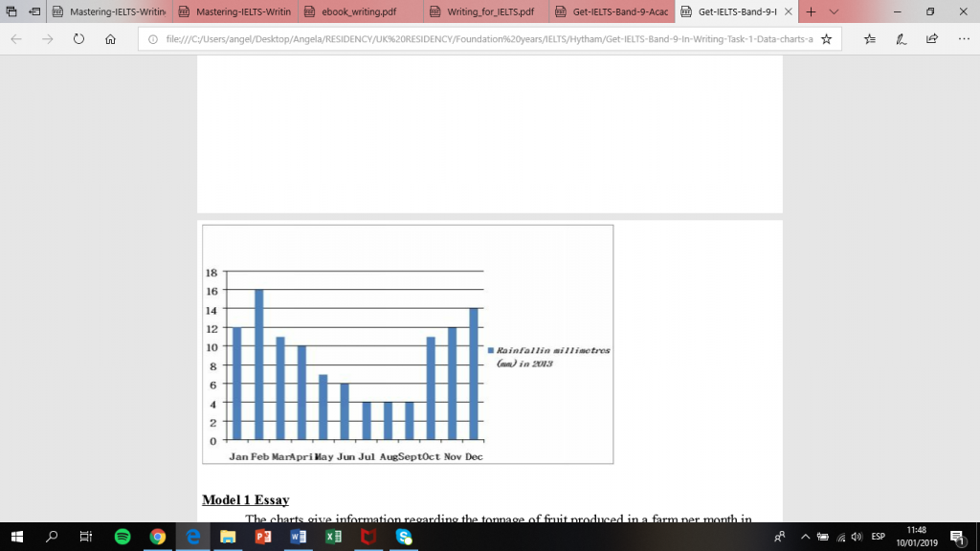Screen dimensions: 980x551
Task: Open the Settings and more menu
Action: tap(961, 40)
